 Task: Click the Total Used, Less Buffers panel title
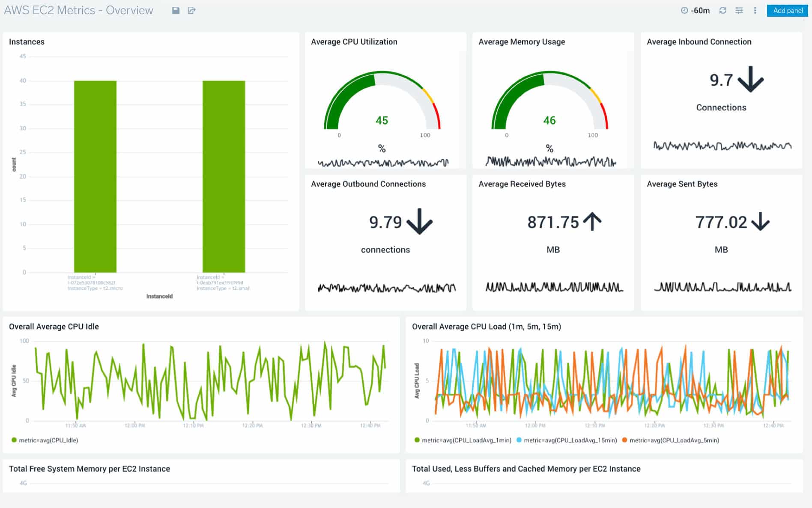[x=526, y=469]
